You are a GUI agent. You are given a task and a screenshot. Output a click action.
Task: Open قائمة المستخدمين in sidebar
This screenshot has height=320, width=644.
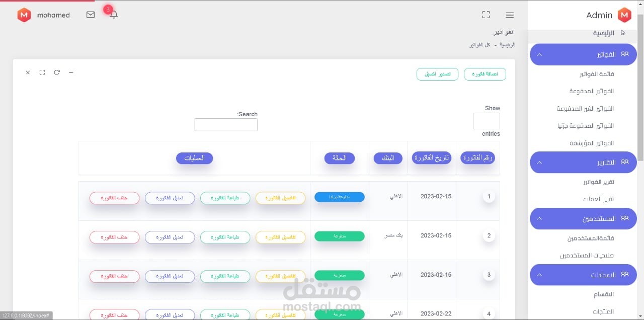coord(591,238)
